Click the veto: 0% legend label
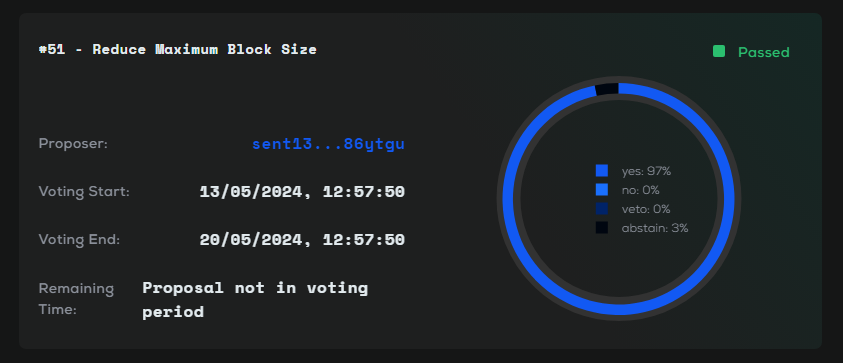Image resolution: width=843 pixels, height=363 pixels. (646, 209)
